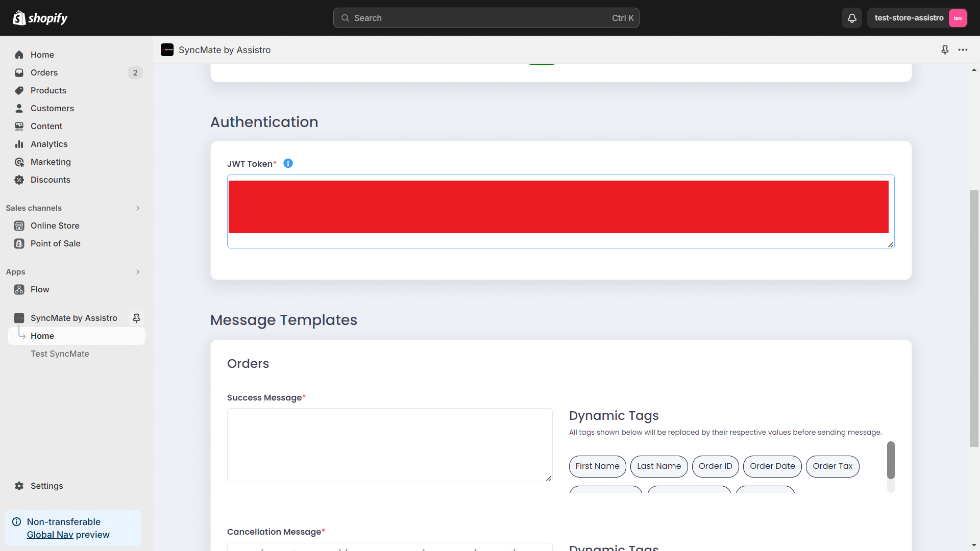Screen dimensions: 980x551
Task: Open the three-dot more actions menu
Action: click(963, 49)
